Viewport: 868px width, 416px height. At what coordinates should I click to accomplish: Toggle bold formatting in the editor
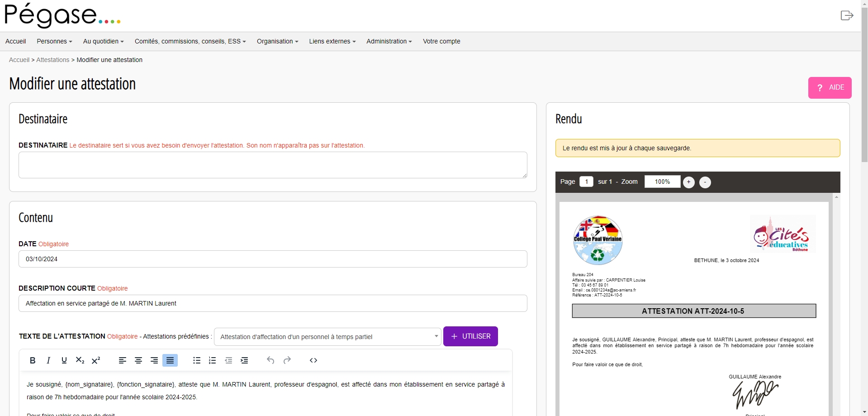pos(33,360)
